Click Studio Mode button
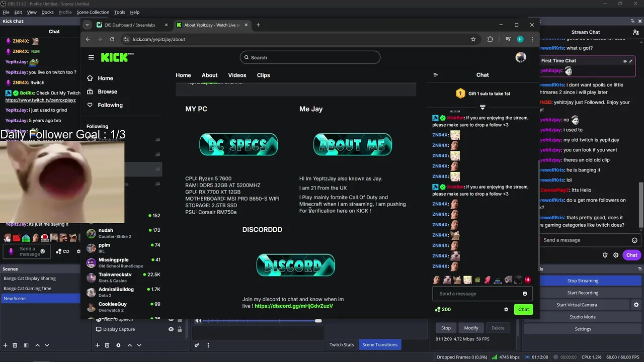 583,317
